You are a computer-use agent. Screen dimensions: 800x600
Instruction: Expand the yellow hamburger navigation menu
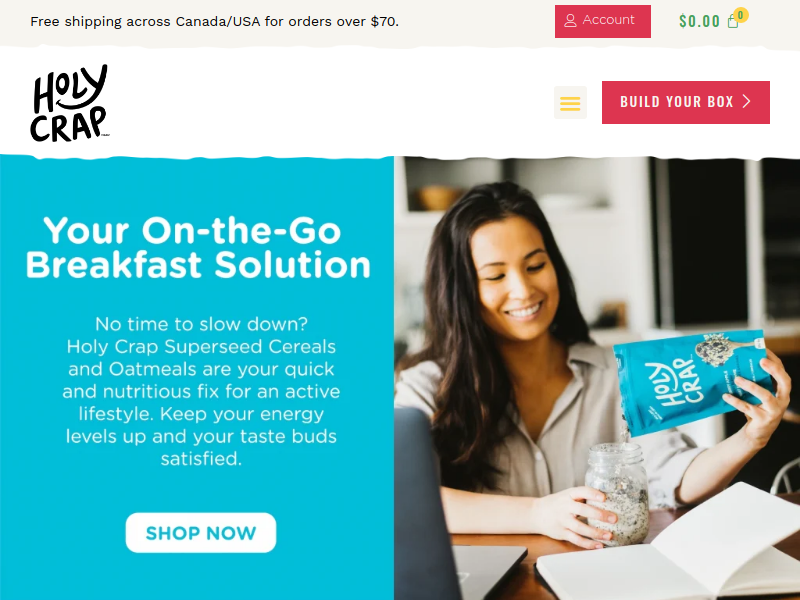point(570,103)
